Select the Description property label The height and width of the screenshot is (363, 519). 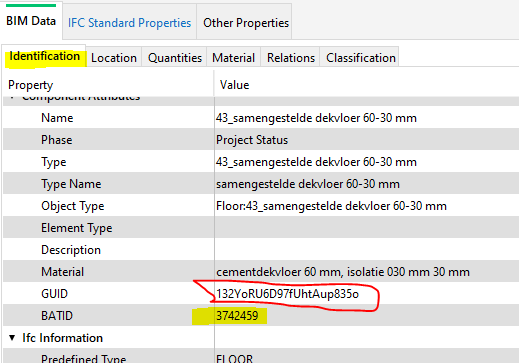(x=71, y=250)
